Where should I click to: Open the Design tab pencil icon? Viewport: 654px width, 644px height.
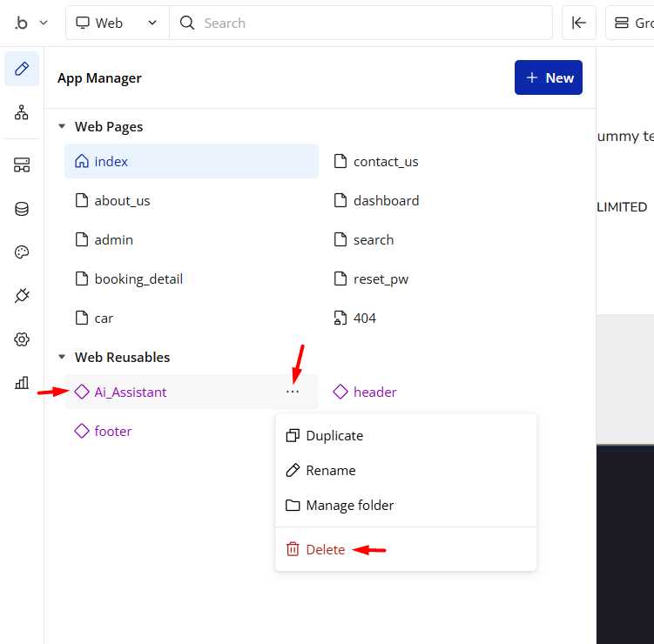(22, 69)
